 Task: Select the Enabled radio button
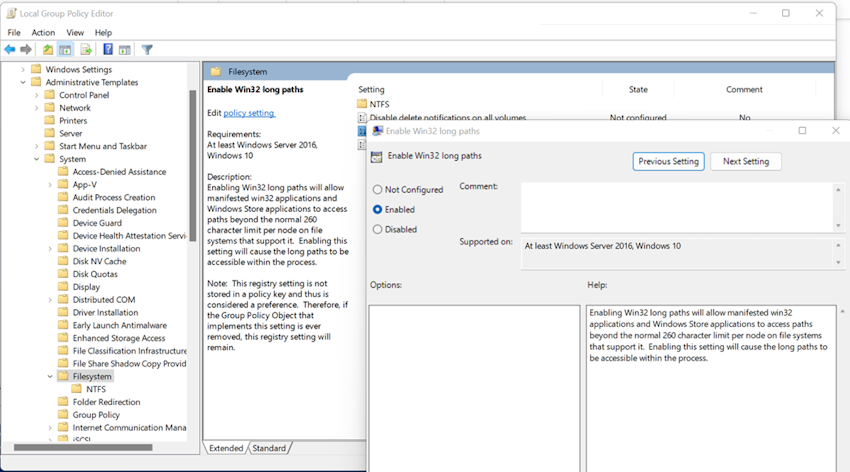(x=377, y=210)
